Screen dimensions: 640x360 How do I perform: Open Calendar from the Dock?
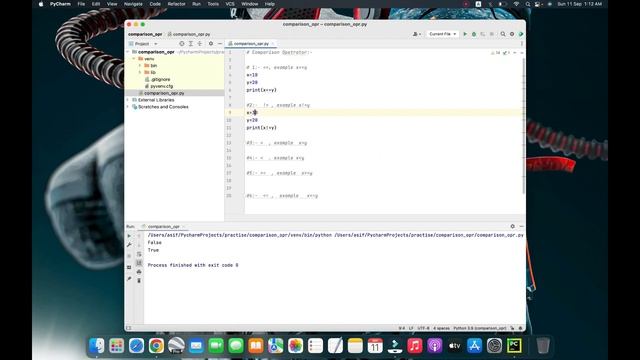[x=375, y=346]
